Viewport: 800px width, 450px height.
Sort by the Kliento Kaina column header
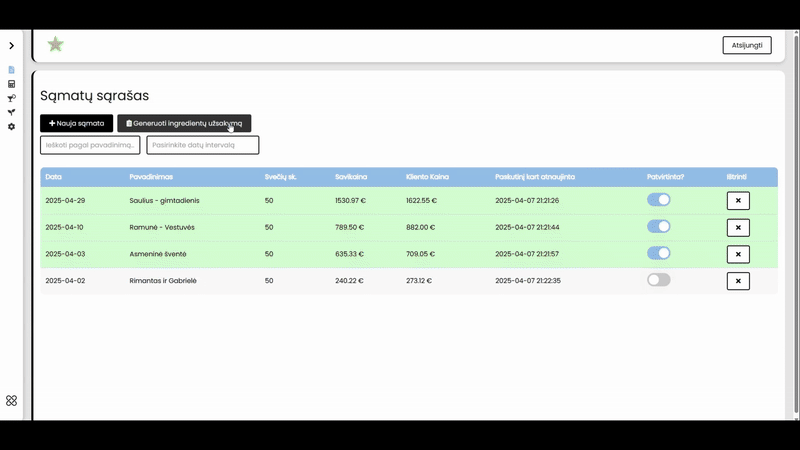pyautogui.click(x=427, y=177)
